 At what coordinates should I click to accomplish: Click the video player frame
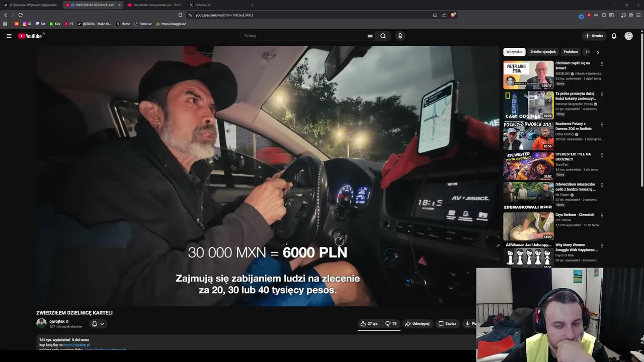tap(267, 176)
